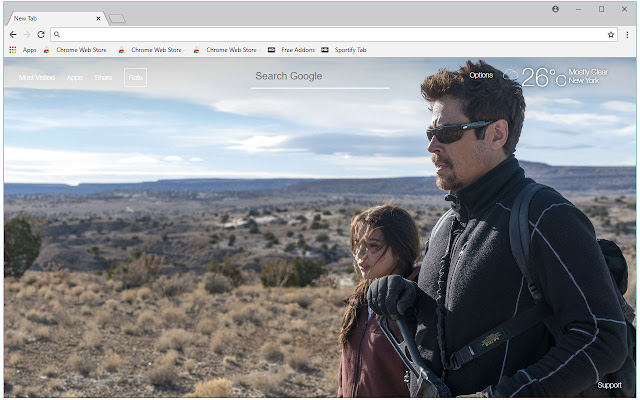Open the Options link

pyautogui.click(x=481, y=75)
